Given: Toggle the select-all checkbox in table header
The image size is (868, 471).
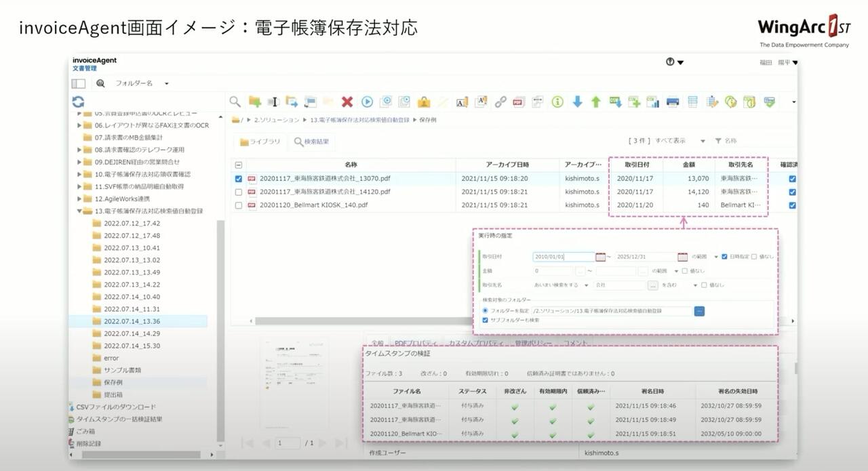Looking at the screenshot, I should tap(238, 165).
